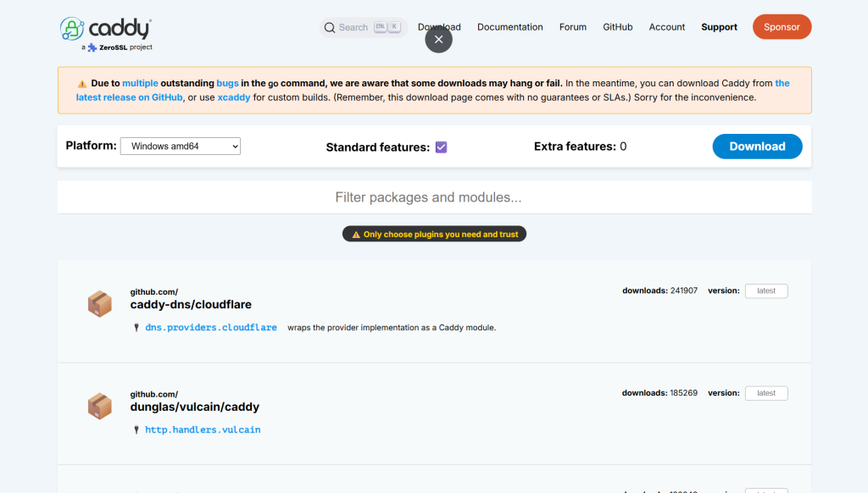This screenshot has height=493, width=868.
Task: Click the vulcain package box icon
Action: point(100,406)
